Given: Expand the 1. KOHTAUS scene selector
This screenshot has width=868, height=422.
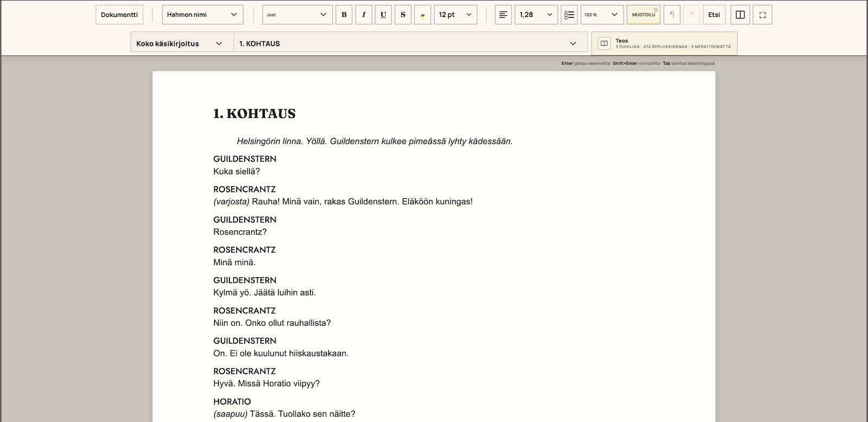Looking at the screenshot, I should click(410, 43).
